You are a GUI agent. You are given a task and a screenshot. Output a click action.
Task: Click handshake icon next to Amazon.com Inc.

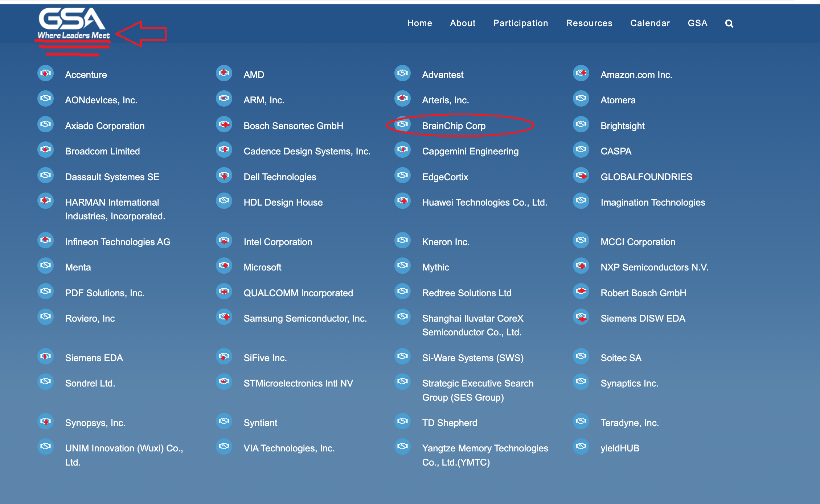(x=581, y=73)
